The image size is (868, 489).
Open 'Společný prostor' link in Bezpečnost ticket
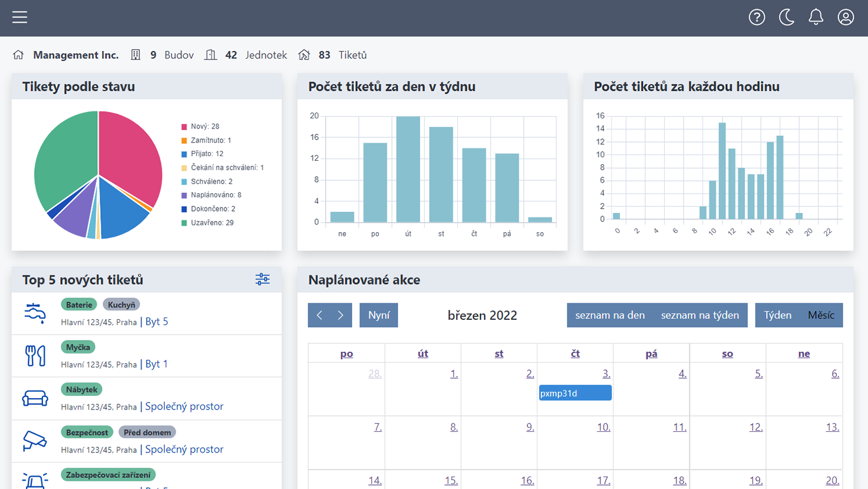tap(184, 450)
